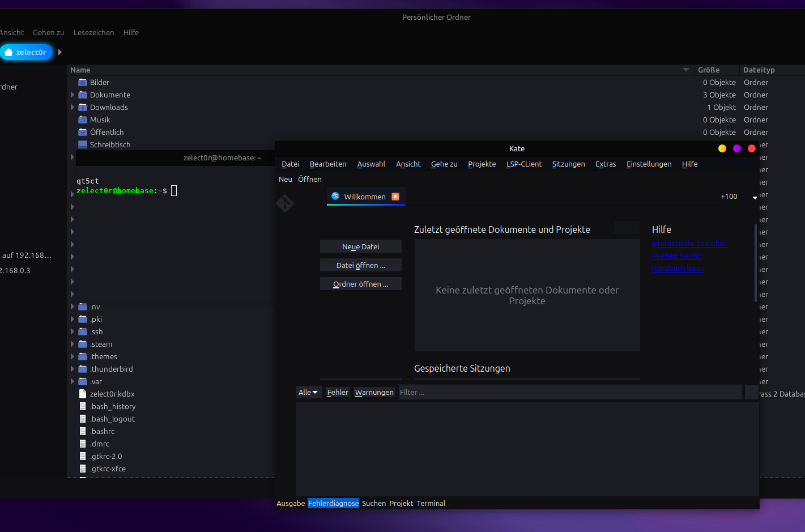
Task: Click the home icon in the zelect0r breadcrumb
Action: [x=8, y=52]
